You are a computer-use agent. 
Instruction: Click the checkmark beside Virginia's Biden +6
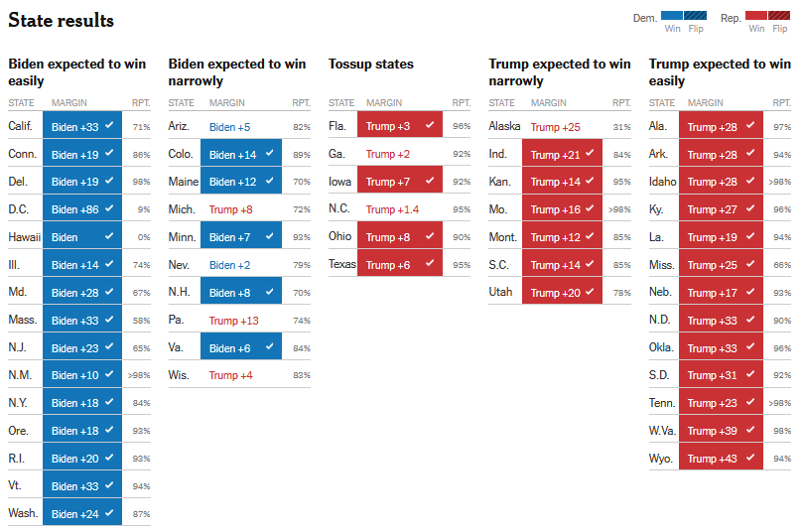tap(269, 346)
